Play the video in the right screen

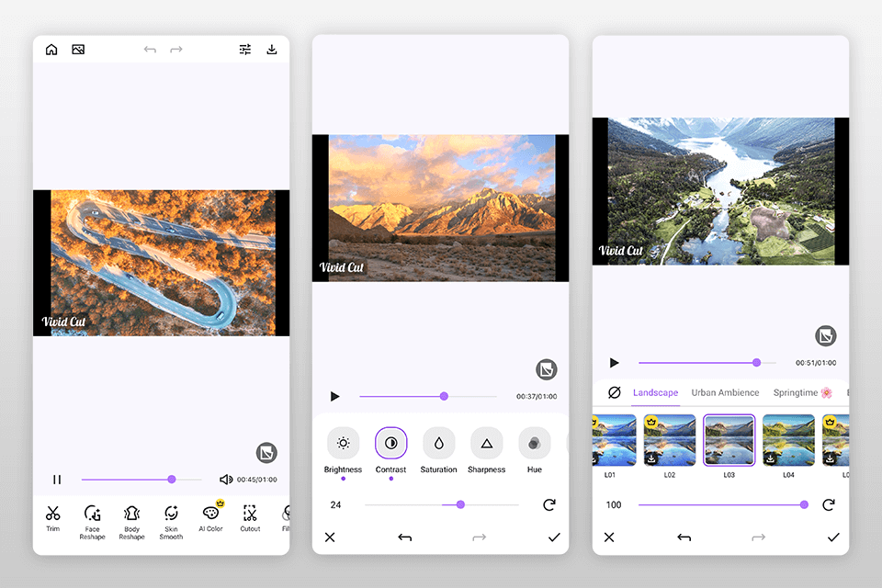615,363
